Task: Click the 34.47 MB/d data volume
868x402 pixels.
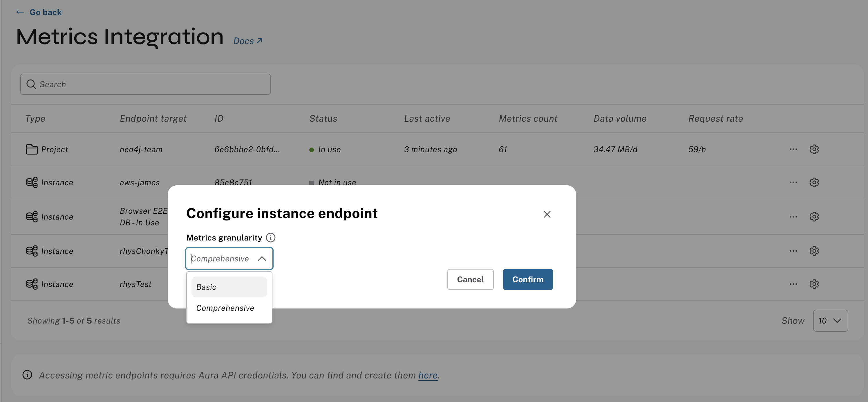Action: [x=615, y=149]
